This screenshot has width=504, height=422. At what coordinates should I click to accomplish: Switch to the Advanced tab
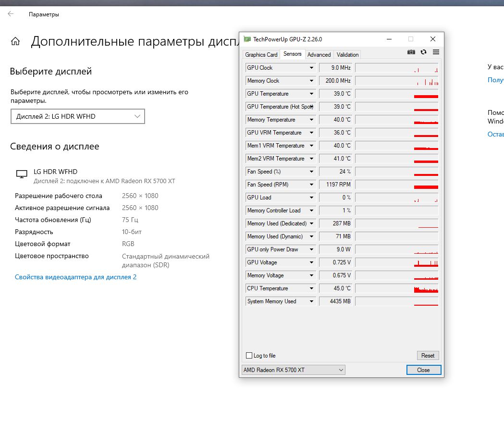pyautogui.click(x=319, y=55)
